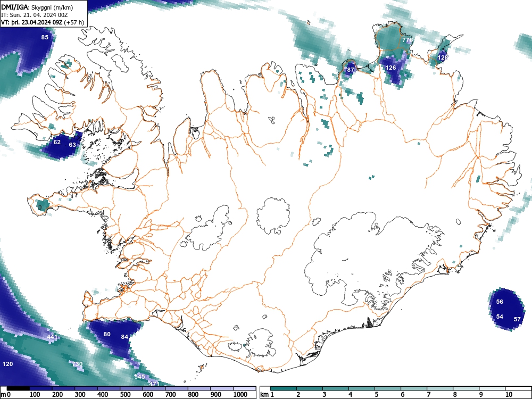Click the '700' label on the metre legend
532x399 pixels.
[x=170, y=395]
